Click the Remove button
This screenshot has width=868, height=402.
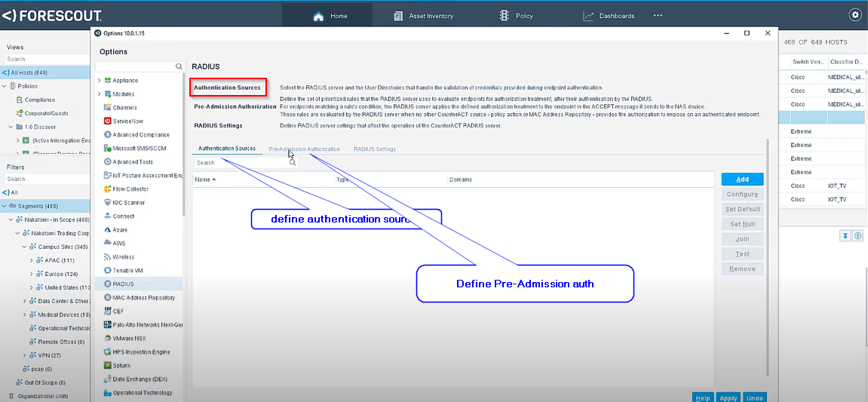742,269
